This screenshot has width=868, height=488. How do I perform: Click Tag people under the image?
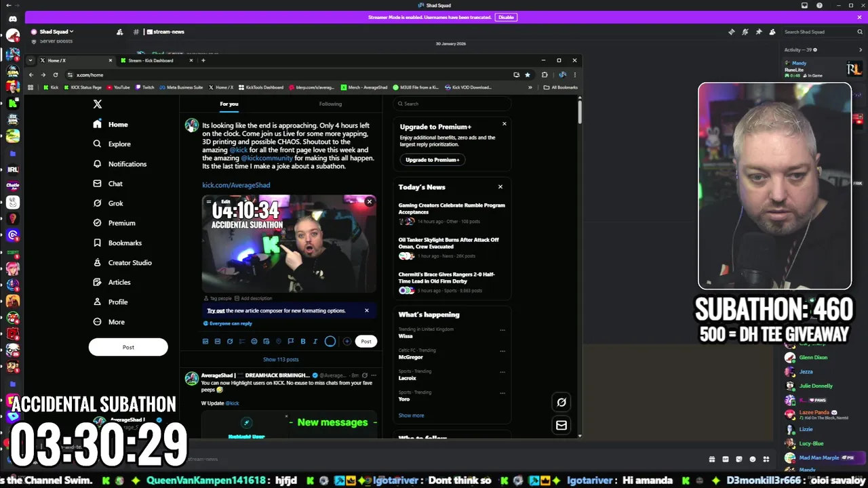[218, 298]
